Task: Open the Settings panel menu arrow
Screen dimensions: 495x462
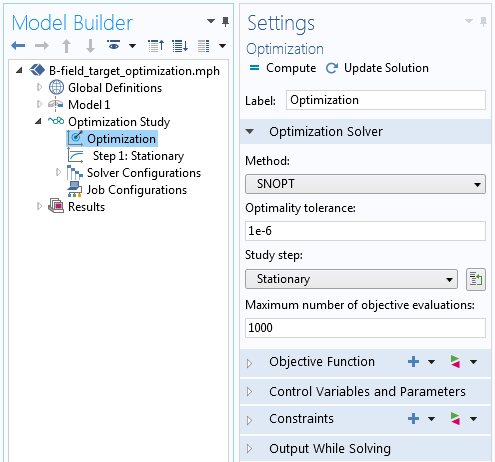Action: 469,21
